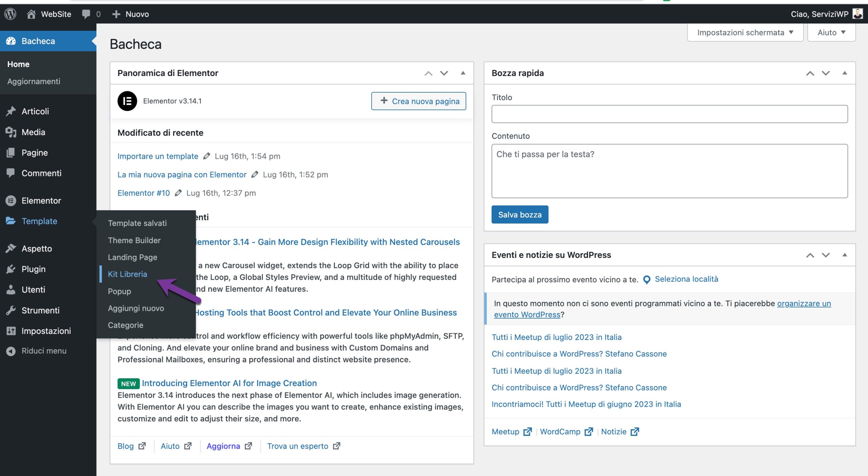Toggle Bozza rapida panel collapse triangle
Screen dimensions: 868x476
coord(845,73)
